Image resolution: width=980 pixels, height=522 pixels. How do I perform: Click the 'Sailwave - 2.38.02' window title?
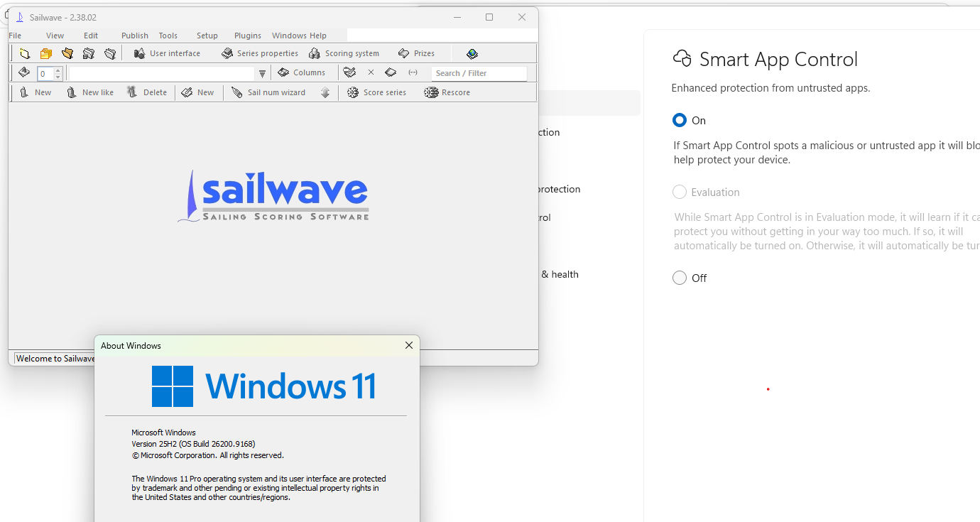(63, 17)
